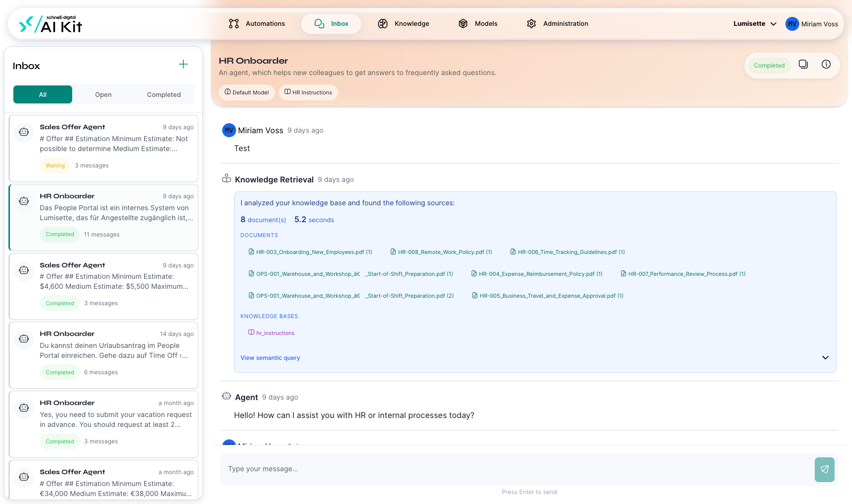Open the HR Onboarder vacation request conversation
This screenshot has width=852, height=504.
tap(103, 424)
